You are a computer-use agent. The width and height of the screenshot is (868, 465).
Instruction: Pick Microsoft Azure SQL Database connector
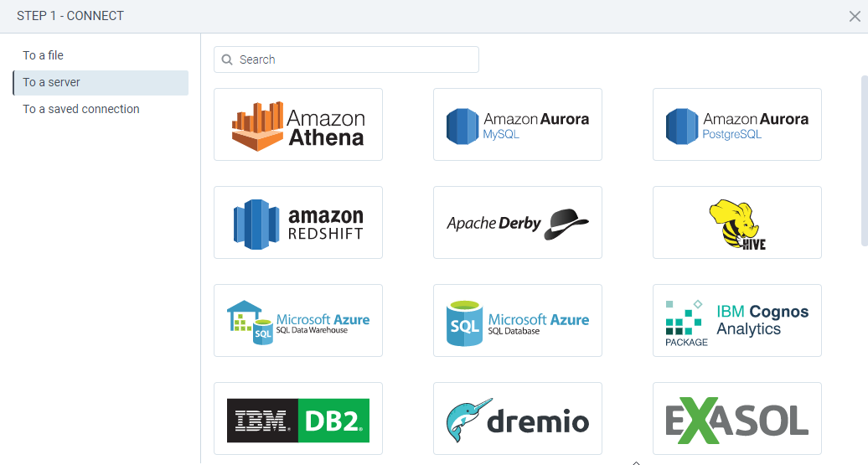click(517, 321)
